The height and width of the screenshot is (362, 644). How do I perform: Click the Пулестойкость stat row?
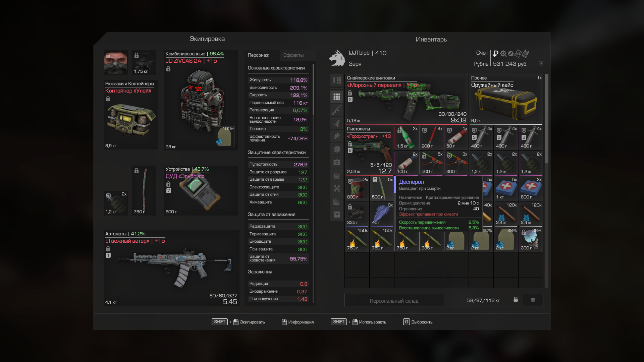(278, 164)
